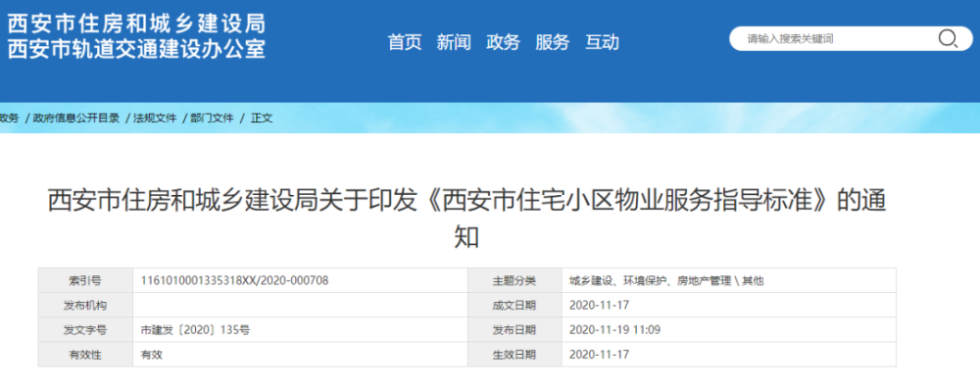980x390 pixels.
Task: Click the 有效性 label cell
Action: pos(85,355)
